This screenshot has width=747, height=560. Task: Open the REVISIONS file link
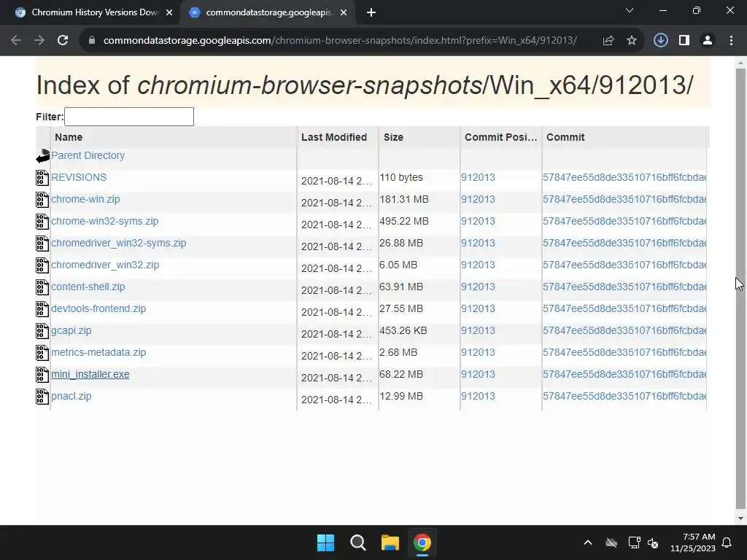(79, 177)
